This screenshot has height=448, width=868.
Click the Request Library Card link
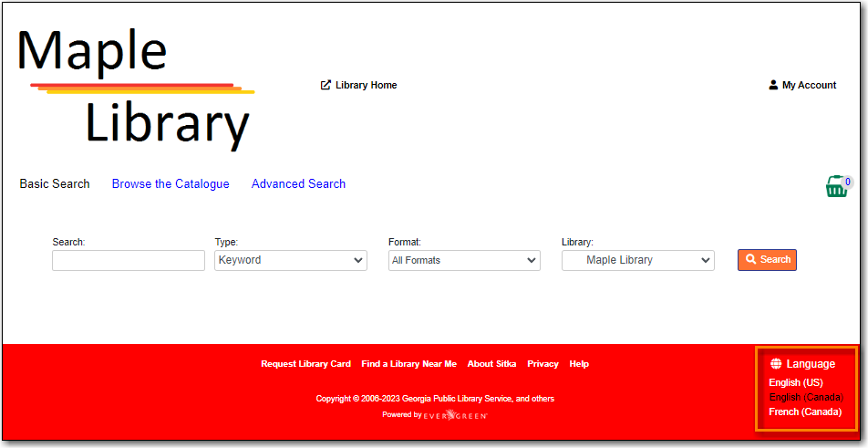coord(305,364)
